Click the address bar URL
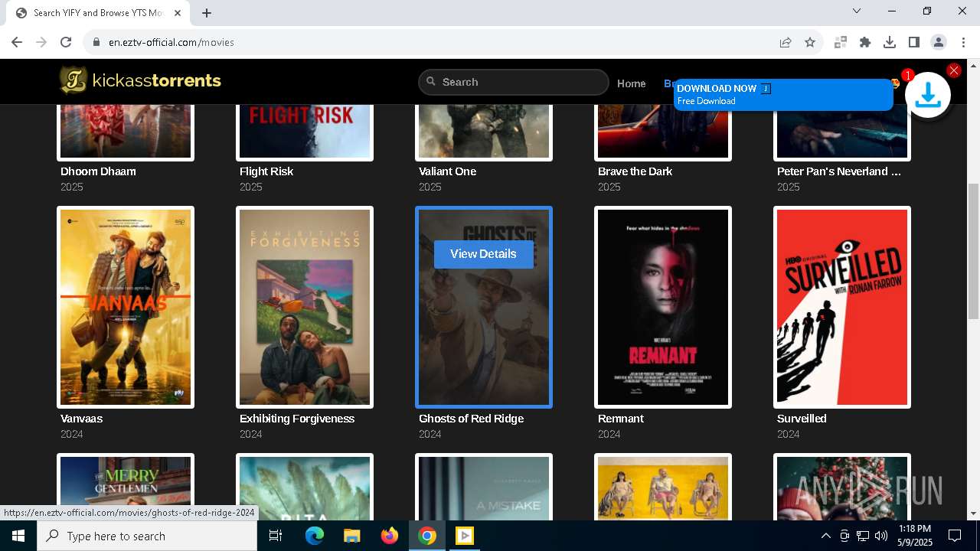The height and width of the screenshot is (551, 980). click(x=171, y=42)
